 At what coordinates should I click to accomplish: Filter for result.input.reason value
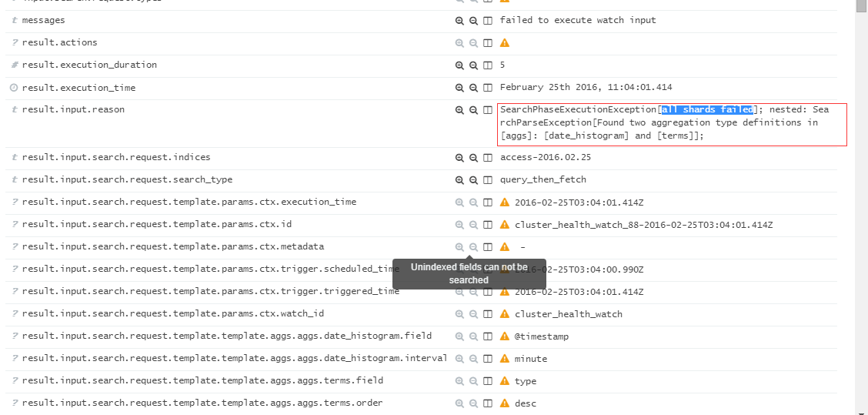pos(459,110)
